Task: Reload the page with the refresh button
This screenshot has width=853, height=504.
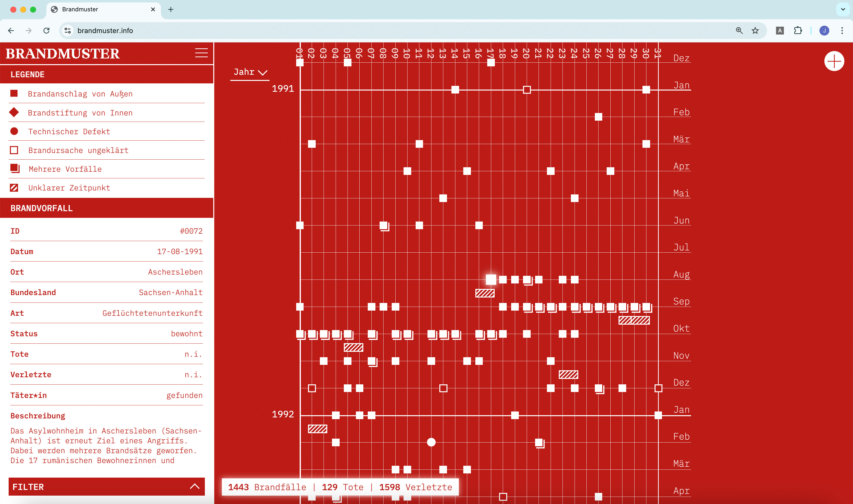Action: click(x=47, y=31)
